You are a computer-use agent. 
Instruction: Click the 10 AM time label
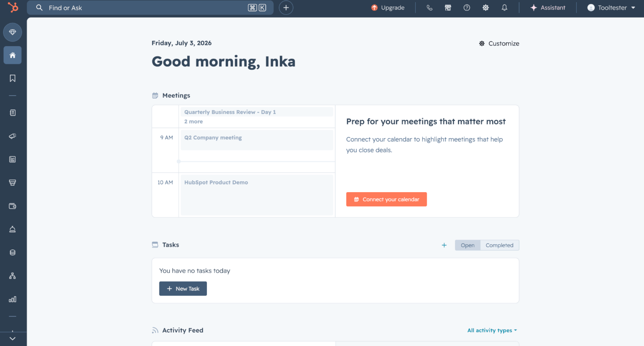(165, 182)
